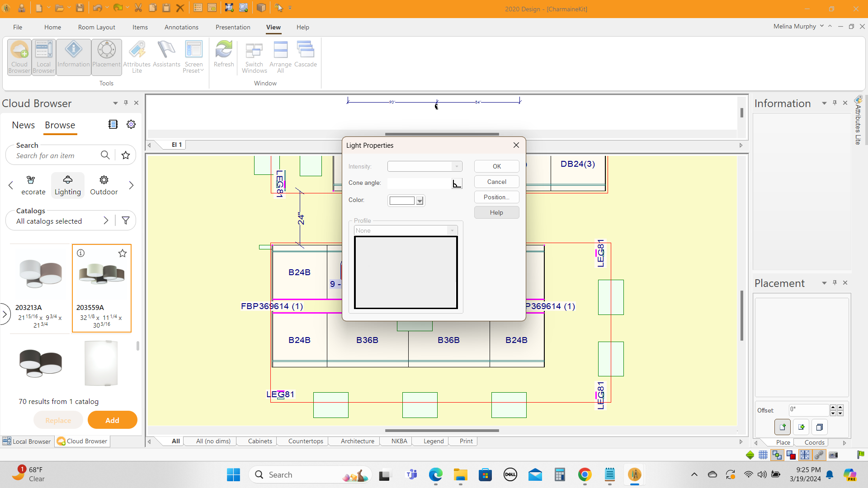This screenshot has height=488, width=868.
Task: Click Cascade windows icon
Action: [x=306, y=54]
